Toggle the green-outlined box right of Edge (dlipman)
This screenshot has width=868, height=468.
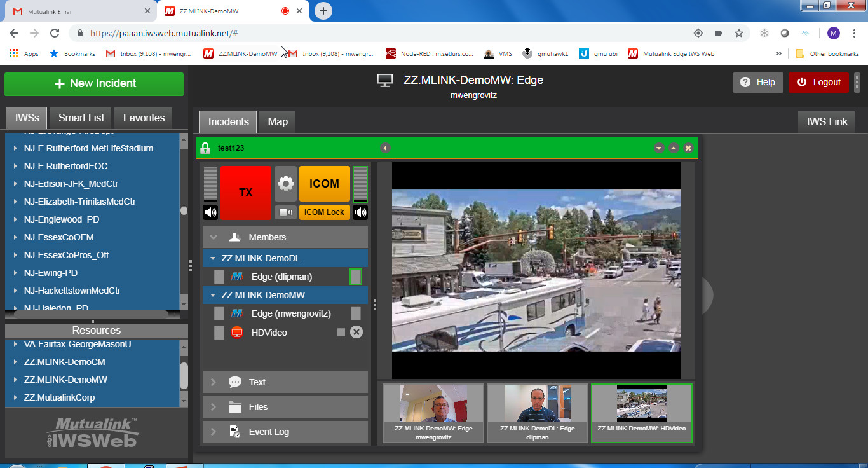point(356,277)
